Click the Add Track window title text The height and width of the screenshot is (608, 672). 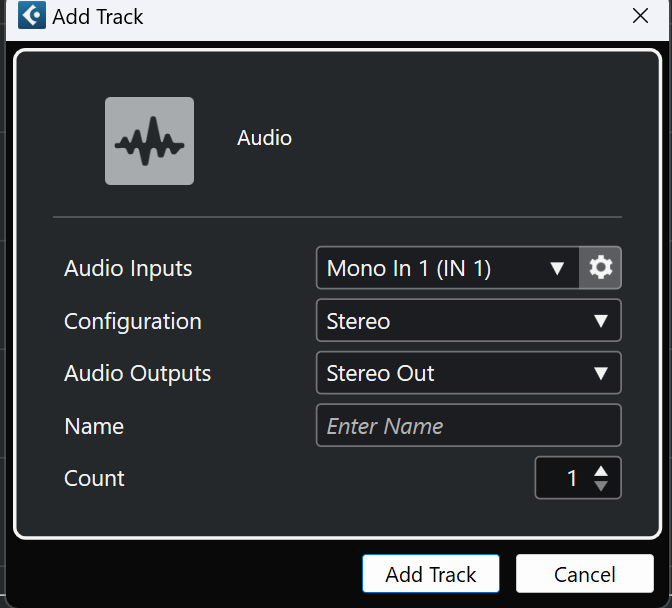(x=97, y=17)
